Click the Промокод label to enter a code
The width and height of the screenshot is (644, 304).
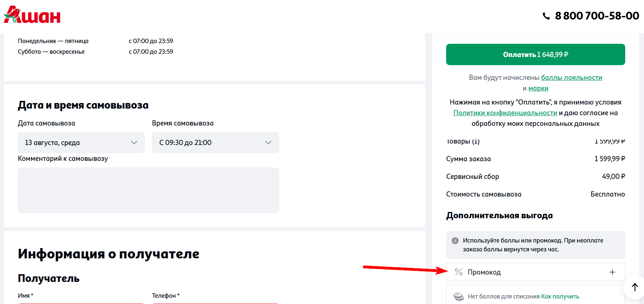[x=484, y=272]
